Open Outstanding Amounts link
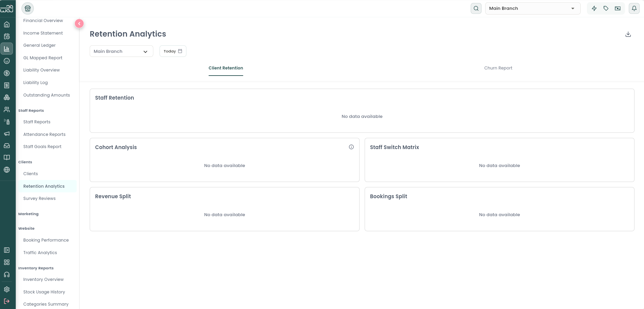 click(47, 95)
